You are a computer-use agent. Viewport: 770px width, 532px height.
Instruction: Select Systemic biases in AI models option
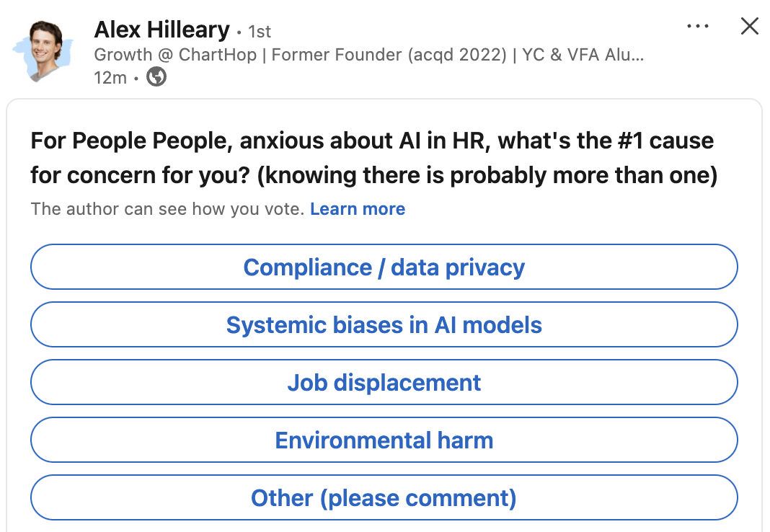[384, 325]
